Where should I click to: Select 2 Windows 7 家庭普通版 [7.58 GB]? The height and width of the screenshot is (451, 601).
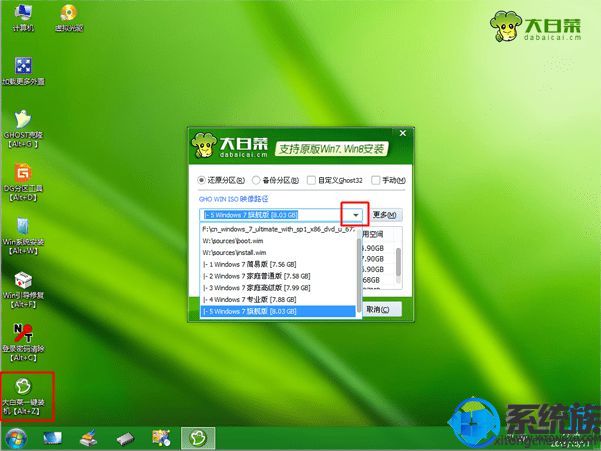pyautogui.click(x=279, y=276)
